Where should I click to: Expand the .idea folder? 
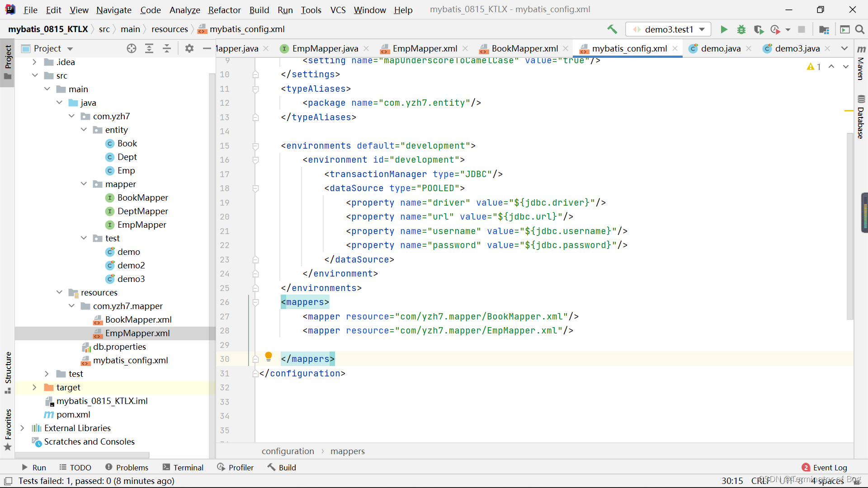coord(34,62)
